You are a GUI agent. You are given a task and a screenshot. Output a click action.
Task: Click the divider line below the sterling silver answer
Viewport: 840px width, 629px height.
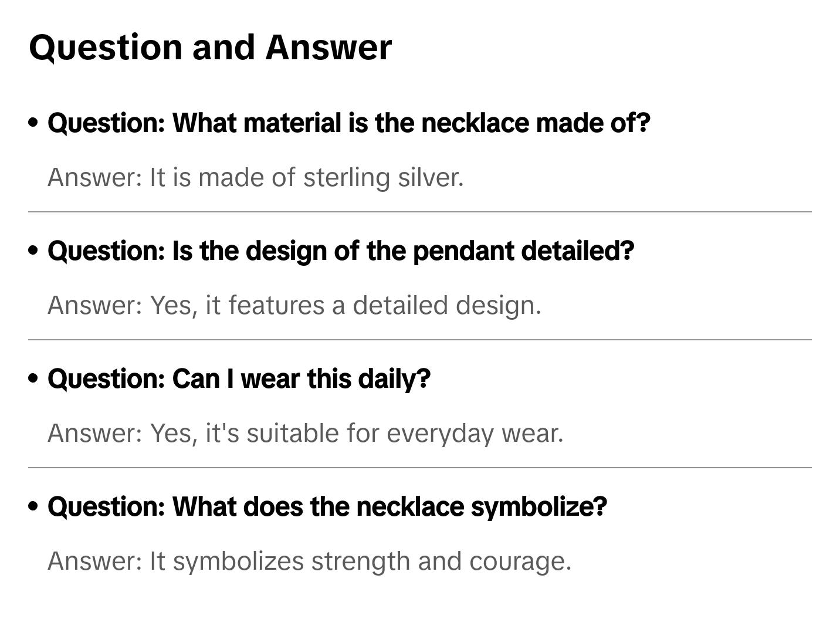tap(420, 212)
